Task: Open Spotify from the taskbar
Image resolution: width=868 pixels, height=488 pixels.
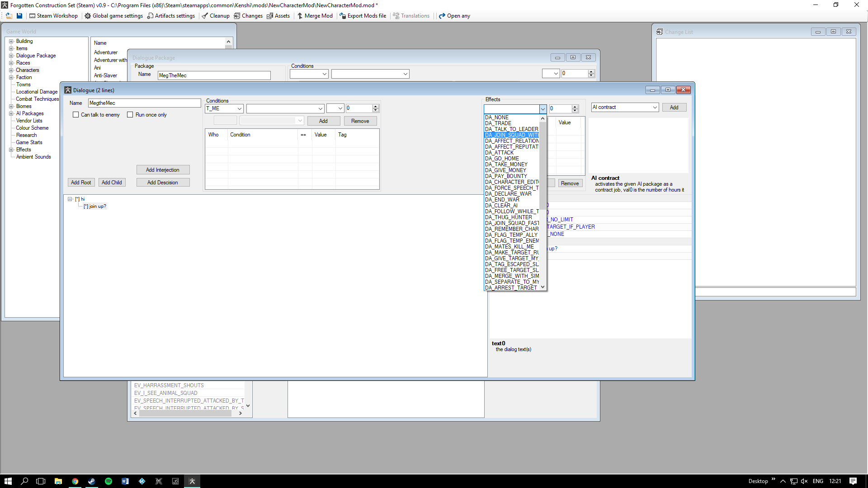Action: pos(108,481)
